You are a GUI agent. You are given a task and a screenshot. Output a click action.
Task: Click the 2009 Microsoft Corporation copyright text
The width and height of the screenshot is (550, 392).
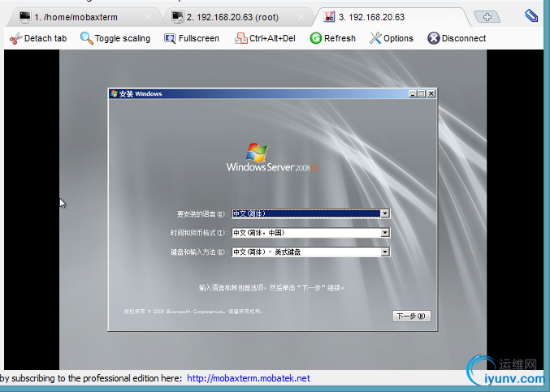193,312
